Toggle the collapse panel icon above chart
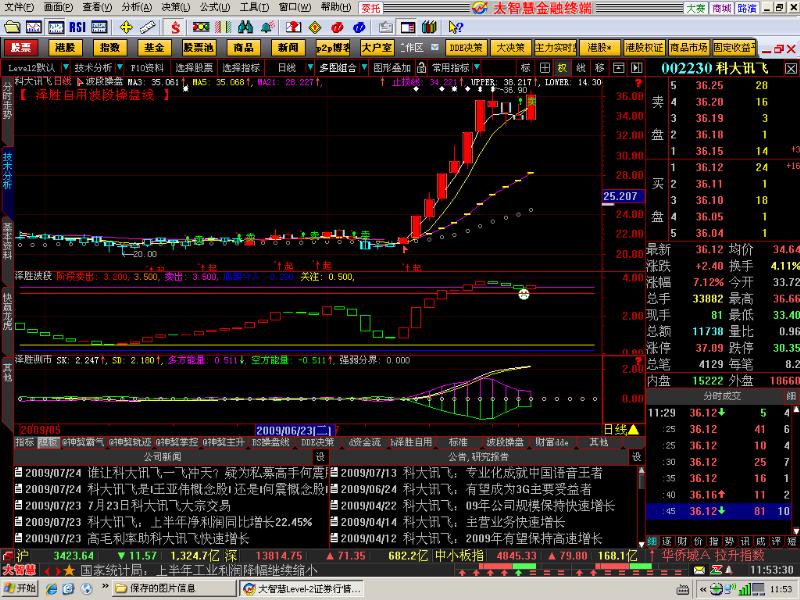The height and width of the screenshot is (600, 800). point(618,67)
